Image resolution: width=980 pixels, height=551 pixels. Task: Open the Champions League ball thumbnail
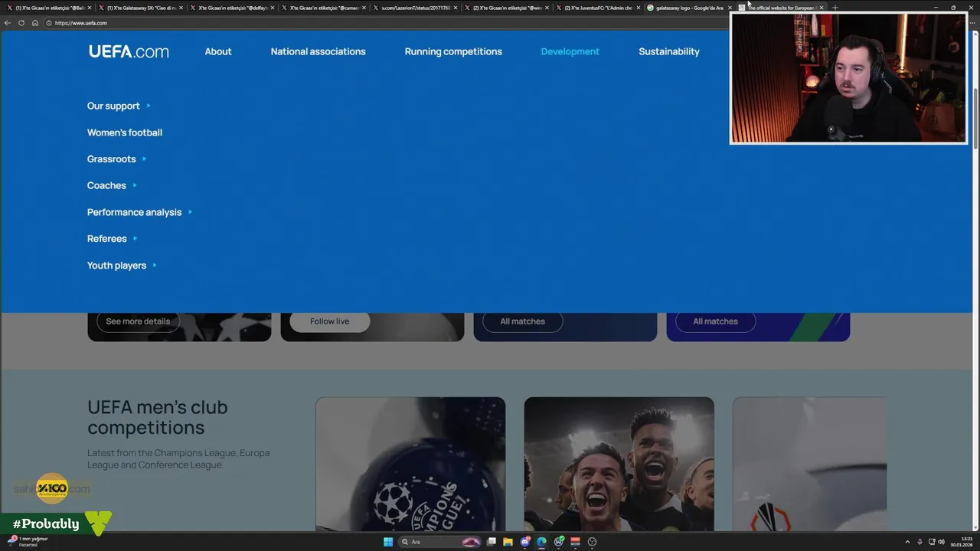point(410,464)
